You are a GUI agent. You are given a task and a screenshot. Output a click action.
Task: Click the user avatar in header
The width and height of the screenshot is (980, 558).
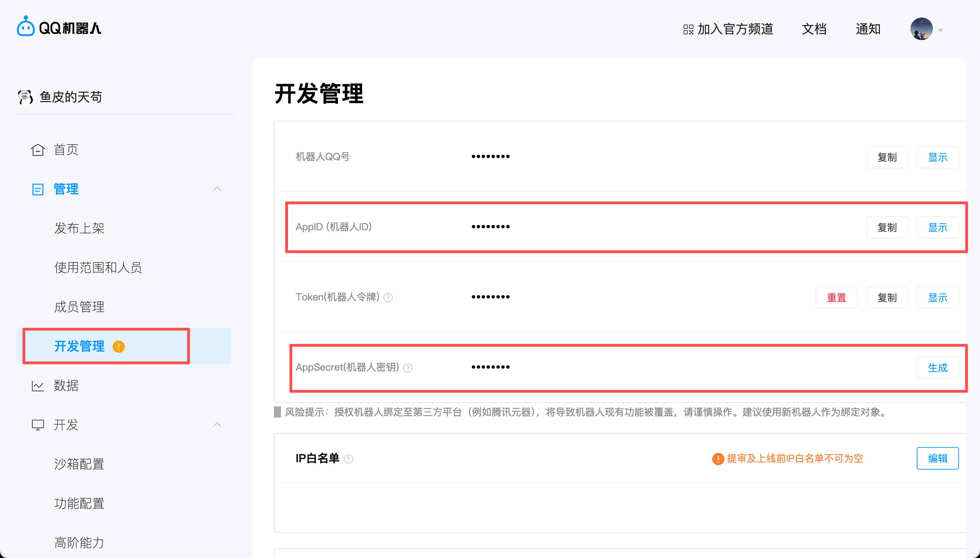(x=921, y=29)
